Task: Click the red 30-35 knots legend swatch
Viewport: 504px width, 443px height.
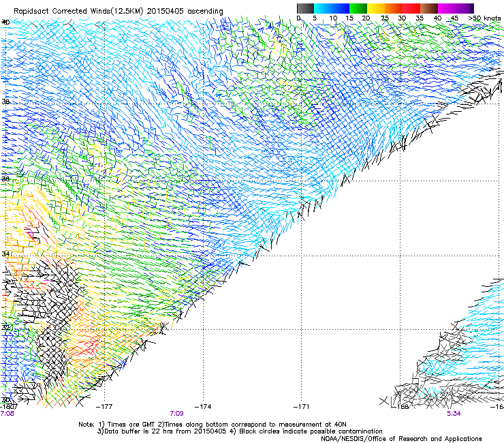Action: tap(411, 8)
